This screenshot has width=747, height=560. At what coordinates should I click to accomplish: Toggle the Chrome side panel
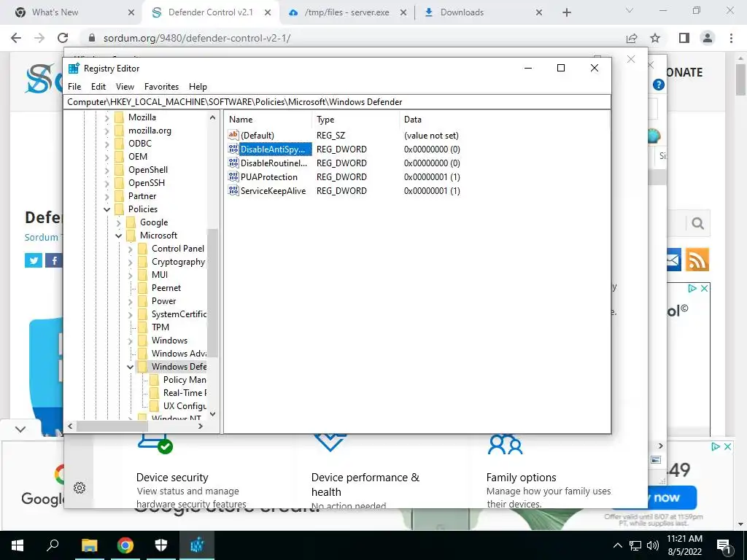[x=684, y=38]
